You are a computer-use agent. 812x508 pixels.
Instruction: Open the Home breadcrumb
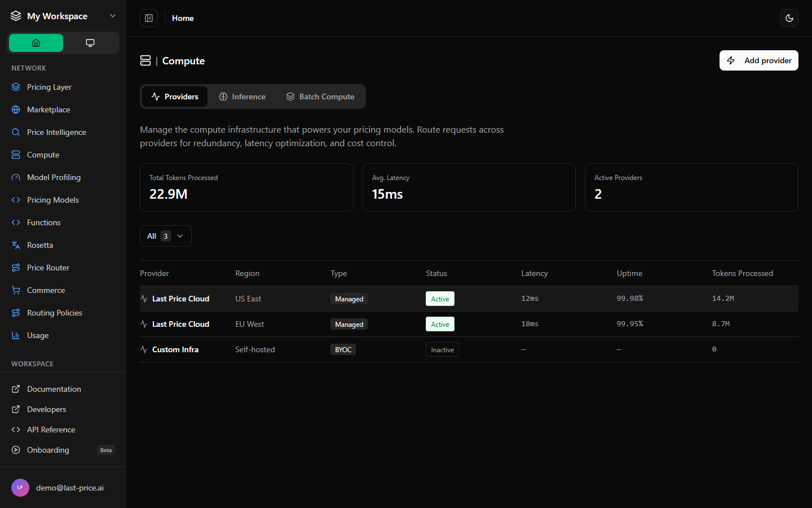[x=183, y=18]
